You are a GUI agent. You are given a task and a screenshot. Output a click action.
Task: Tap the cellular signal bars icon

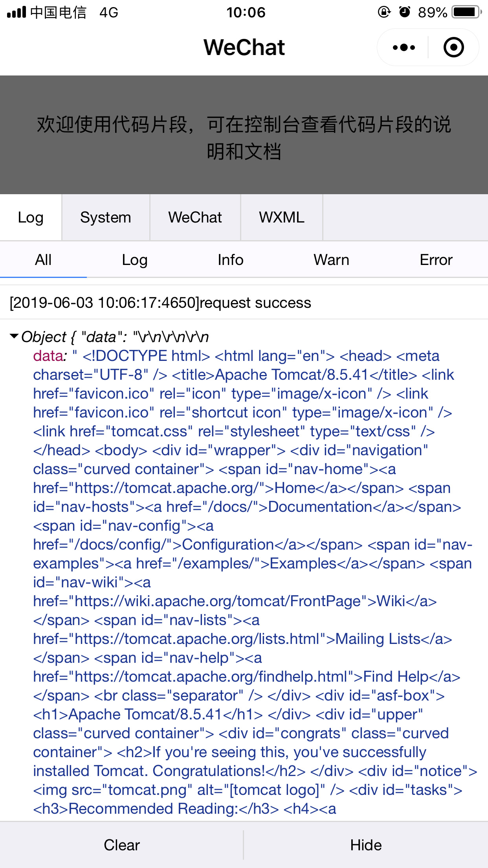pos(17,12)
